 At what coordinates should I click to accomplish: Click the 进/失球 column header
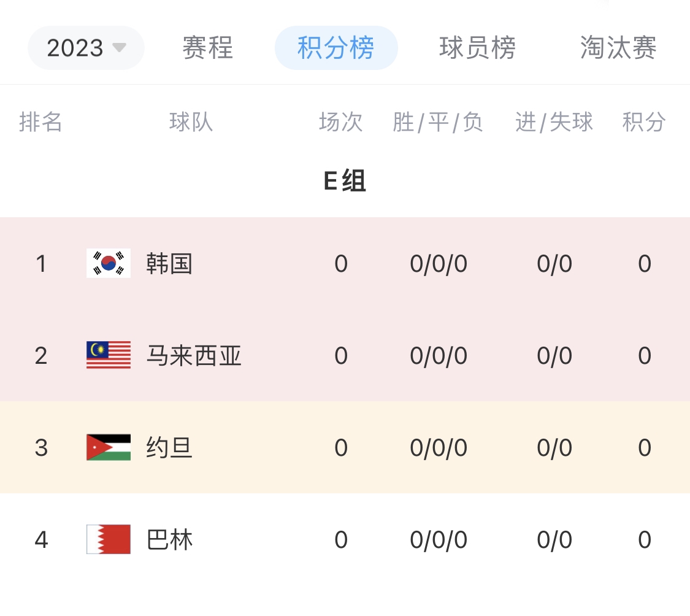(x=554, y=122)
